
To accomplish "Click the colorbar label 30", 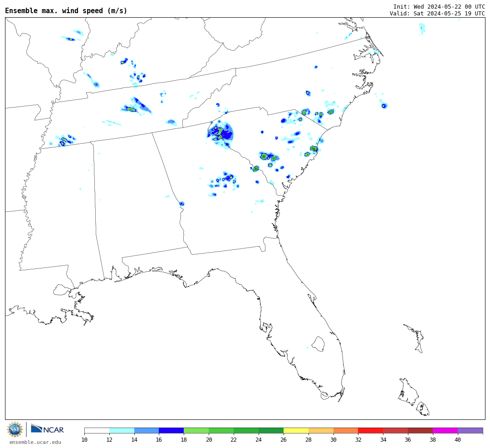I will (x=333, y=439).
